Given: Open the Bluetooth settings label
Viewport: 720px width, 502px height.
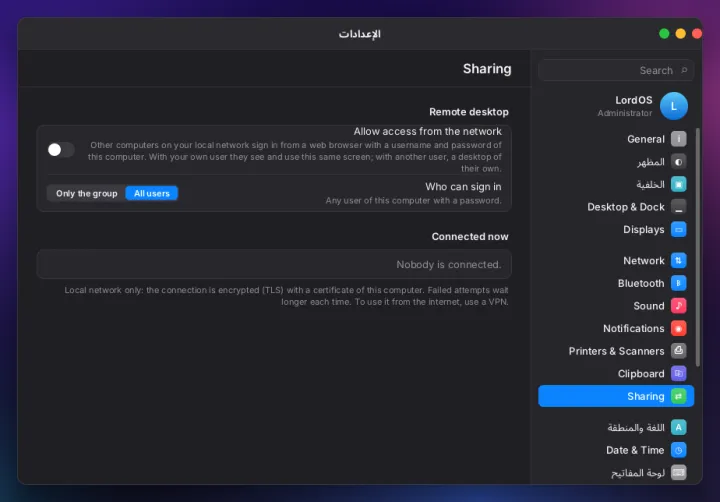Looking at the screenshot, I should tap(641, 283).
